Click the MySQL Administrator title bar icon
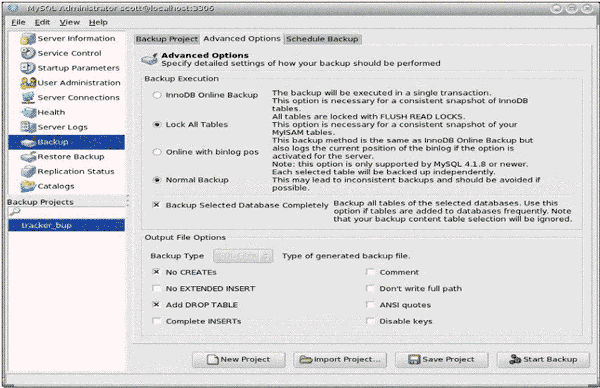This screenshot has height=388, width=600. tap(13, 8)
